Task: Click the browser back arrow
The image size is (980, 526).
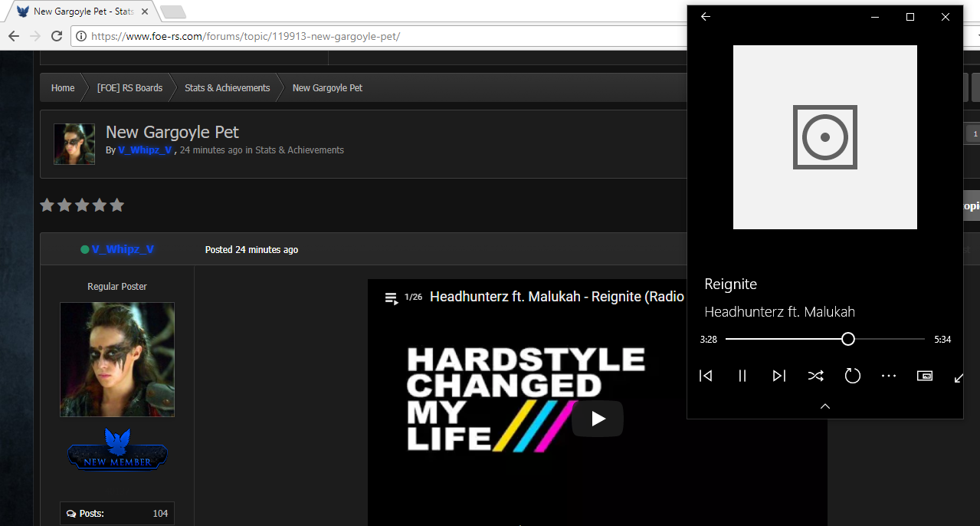Action: (x=14, y=36)
